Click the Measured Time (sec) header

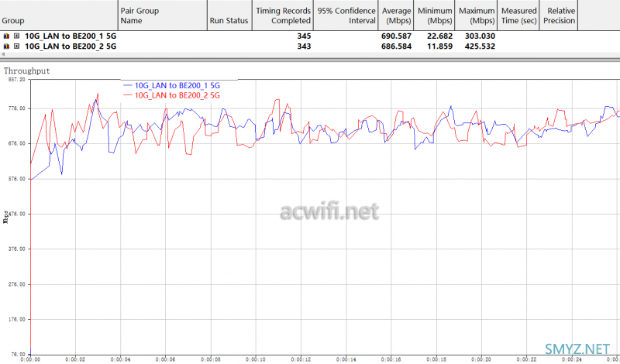point(518,15)
